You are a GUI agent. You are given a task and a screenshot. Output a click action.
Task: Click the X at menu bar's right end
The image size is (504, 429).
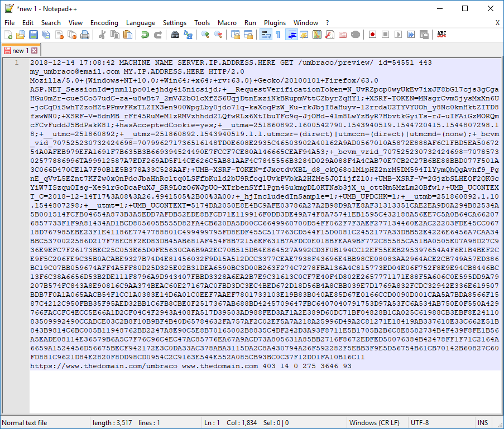pyautogui.click(x=497, y=23)
